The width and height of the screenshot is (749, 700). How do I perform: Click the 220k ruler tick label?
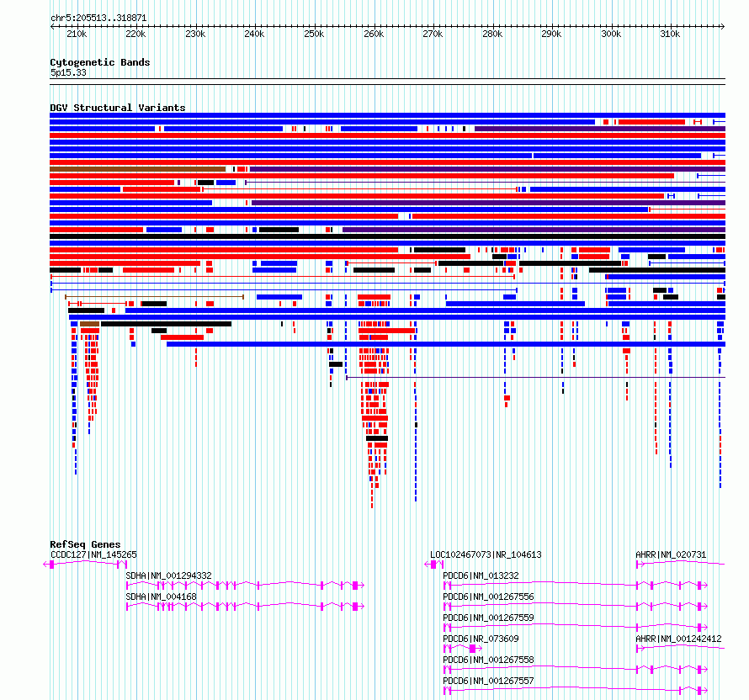(135, 34)
